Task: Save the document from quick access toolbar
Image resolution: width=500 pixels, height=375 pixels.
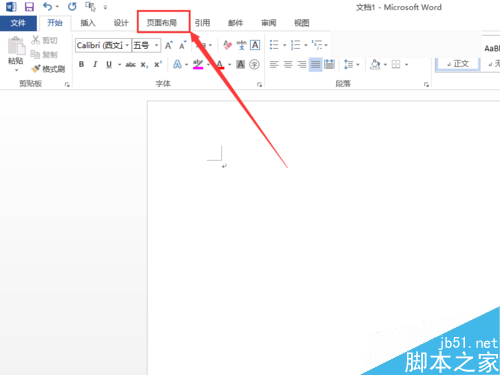Action: click(29, 7)
